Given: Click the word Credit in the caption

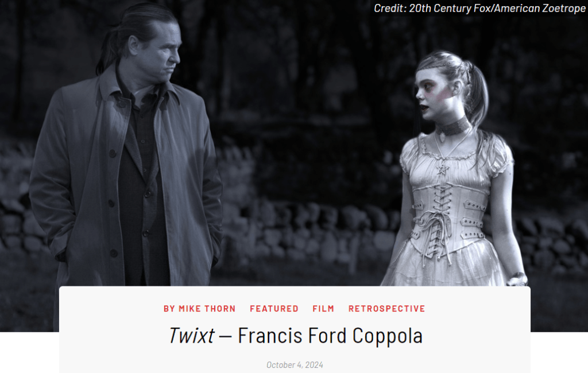Looking at the screenshot, I should [390, 8].
